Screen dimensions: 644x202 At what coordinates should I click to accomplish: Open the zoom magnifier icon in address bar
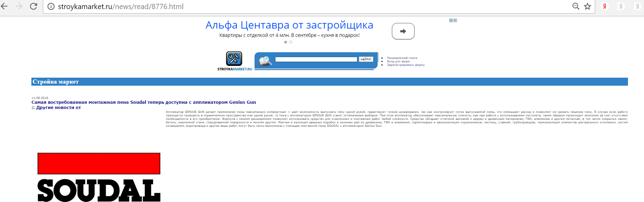pyautogui.click(x=576, y=6)
